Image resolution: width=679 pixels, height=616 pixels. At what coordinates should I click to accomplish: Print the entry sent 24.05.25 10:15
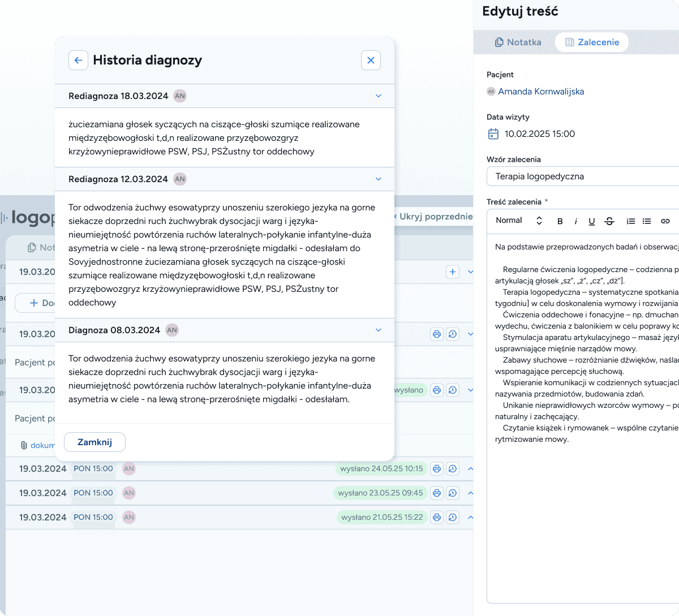(436, 469)
